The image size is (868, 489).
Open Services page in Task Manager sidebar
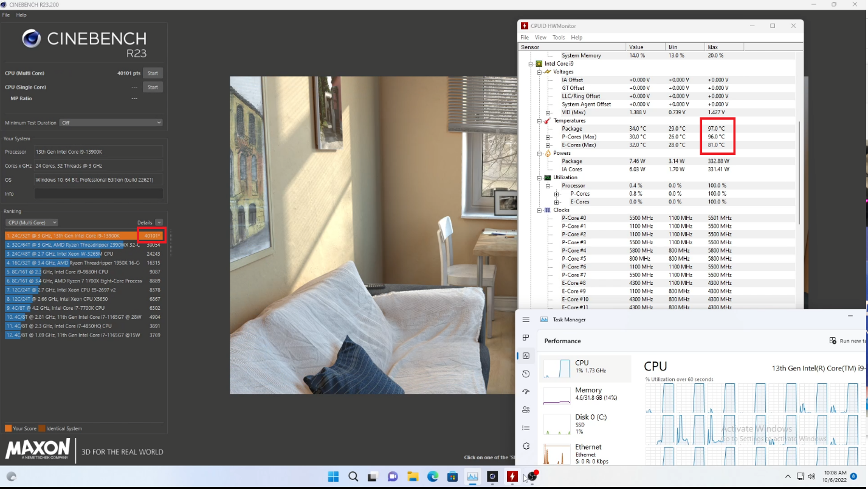526,446
